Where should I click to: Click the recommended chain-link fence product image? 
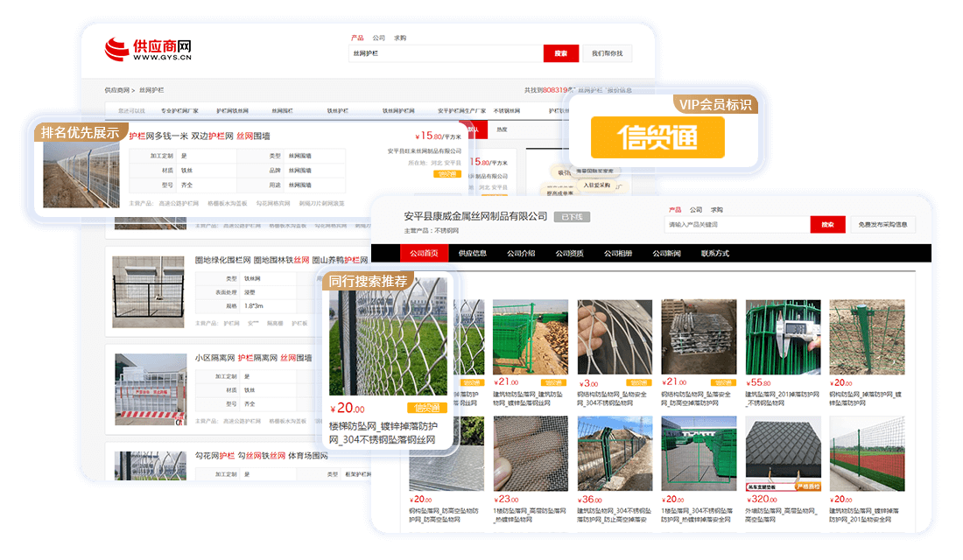click(388, 337)
